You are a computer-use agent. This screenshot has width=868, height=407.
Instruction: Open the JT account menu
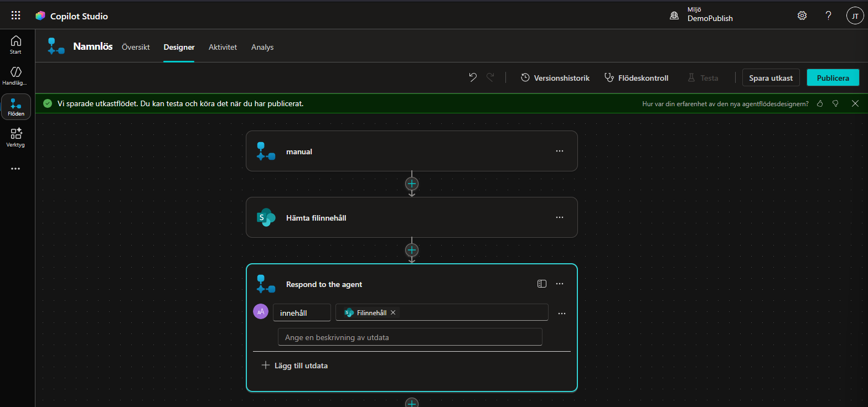point(855,15)
